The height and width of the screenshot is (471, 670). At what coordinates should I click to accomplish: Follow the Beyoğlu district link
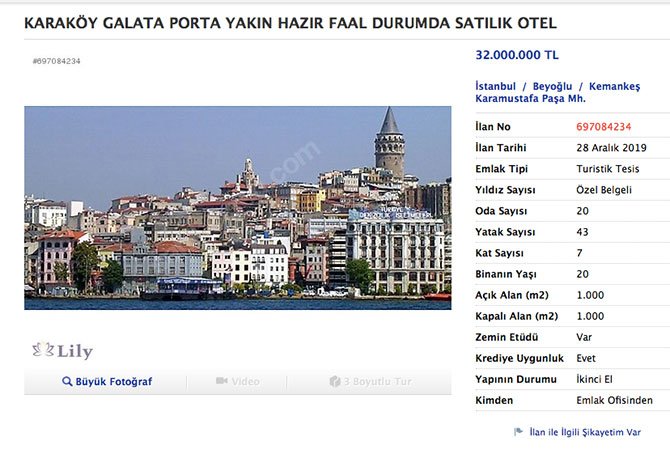coord(553,86)
